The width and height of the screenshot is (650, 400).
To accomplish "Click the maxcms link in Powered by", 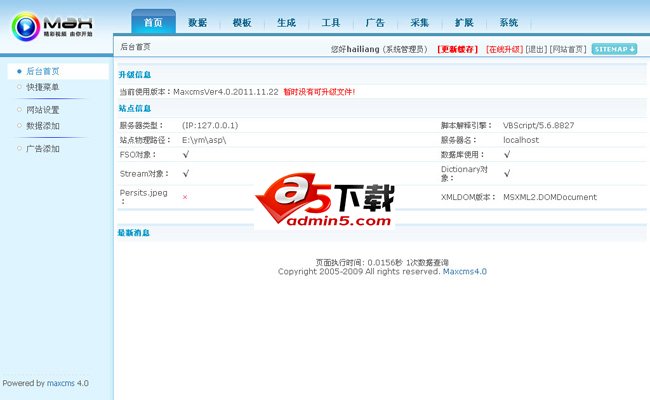I will click(61, 383).
